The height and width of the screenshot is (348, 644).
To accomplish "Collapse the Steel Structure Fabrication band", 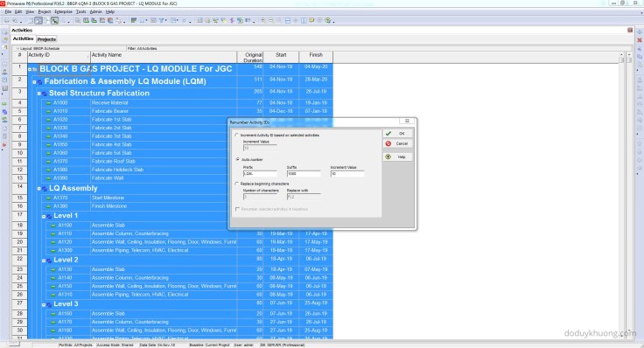I will pos(39,94).
